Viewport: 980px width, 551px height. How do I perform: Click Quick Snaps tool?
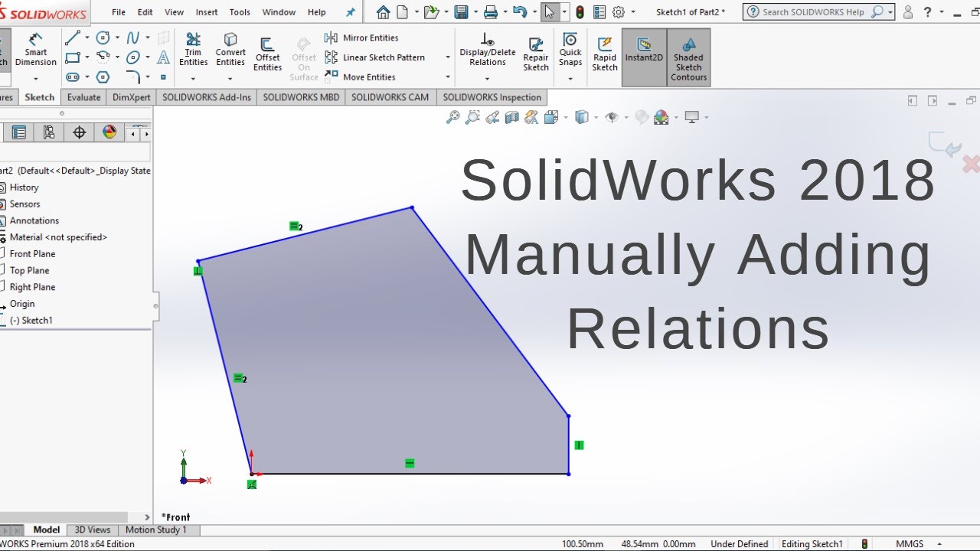pos(570,50)
